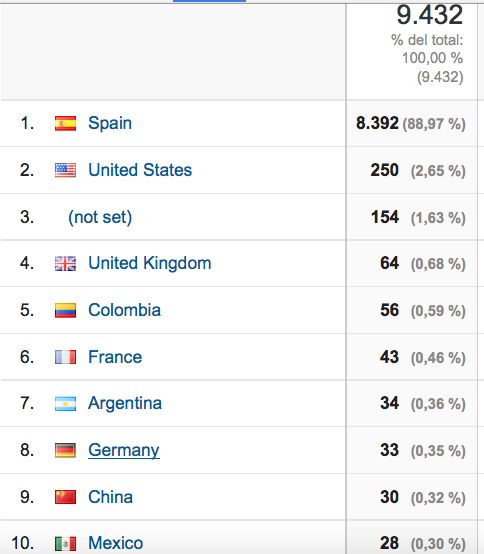
Task: Open the France country link
Action: click(115, 357)
